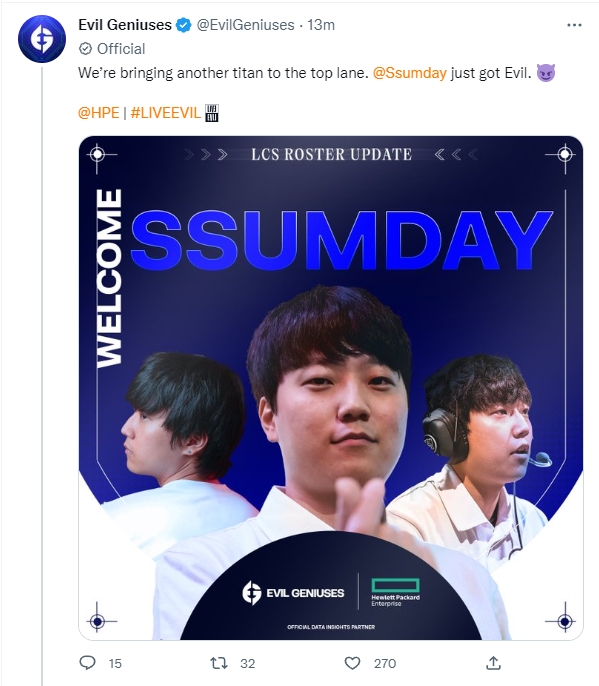Open the 13m timestamp link
This screenshot has width=599, height=686.
tap(321, 25)
